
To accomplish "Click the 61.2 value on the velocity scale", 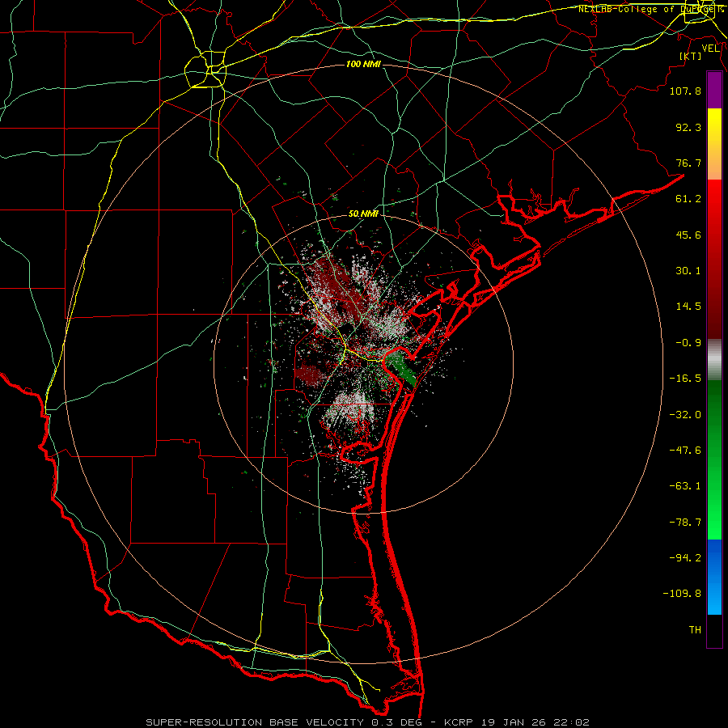I will coord(688,199).
